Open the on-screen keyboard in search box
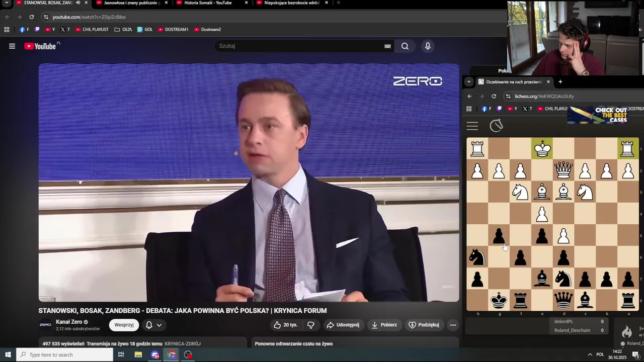The width and height of the screenshot is (644, 362). click(387, 46)
